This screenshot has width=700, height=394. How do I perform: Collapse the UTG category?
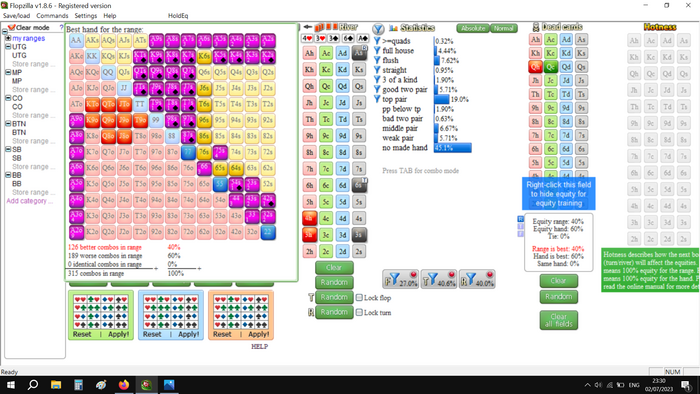[8, 46]
